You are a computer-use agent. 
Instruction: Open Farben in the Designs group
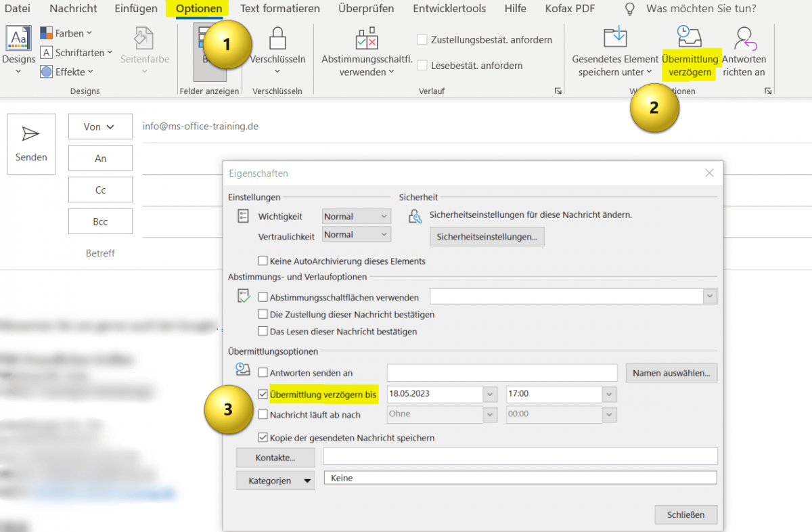(x=66, y=32)
